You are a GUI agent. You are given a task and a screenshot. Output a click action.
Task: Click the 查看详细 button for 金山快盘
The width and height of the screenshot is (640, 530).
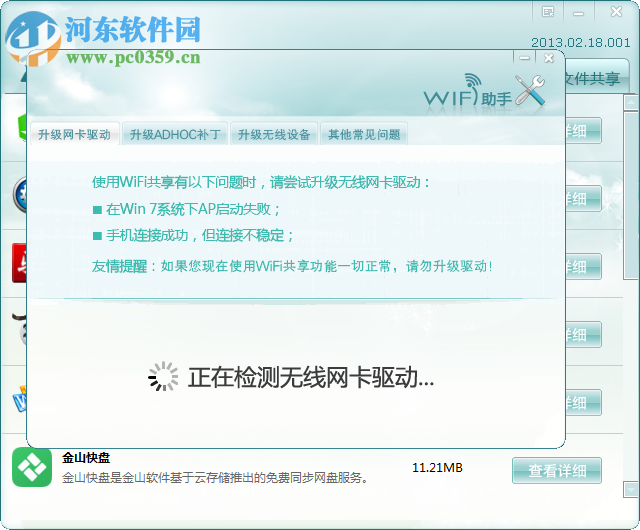(x=557, y=470)
